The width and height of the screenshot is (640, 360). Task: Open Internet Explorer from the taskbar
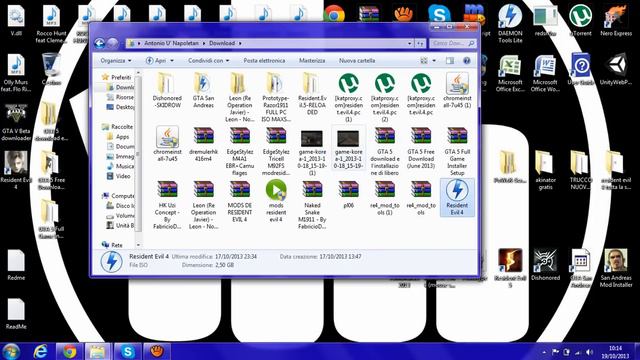tap(40, 351)
